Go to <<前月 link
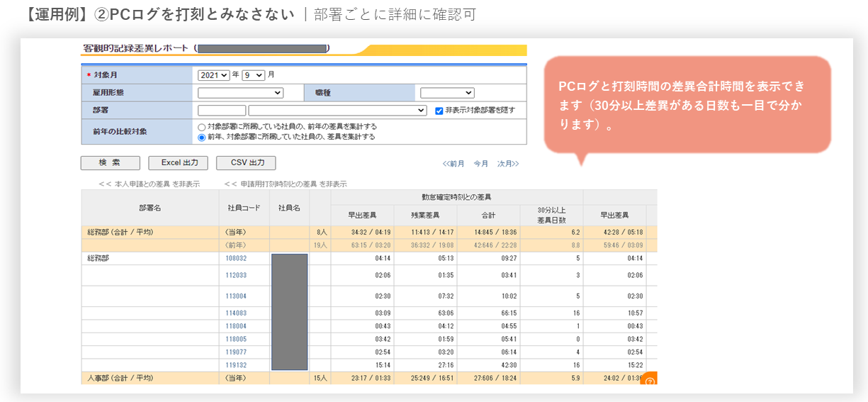This screenshot has height=402, width=868. pos(453,164)
